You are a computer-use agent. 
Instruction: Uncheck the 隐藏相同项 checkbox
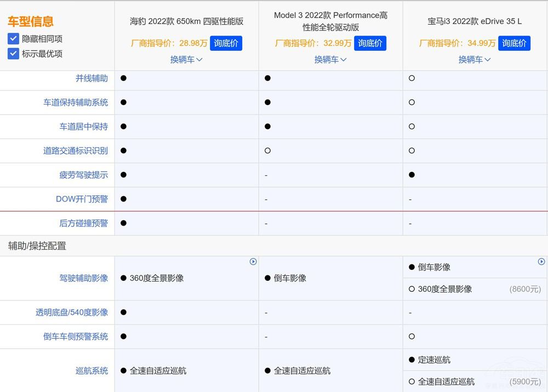pyautogui.click(x=12, y=39)
